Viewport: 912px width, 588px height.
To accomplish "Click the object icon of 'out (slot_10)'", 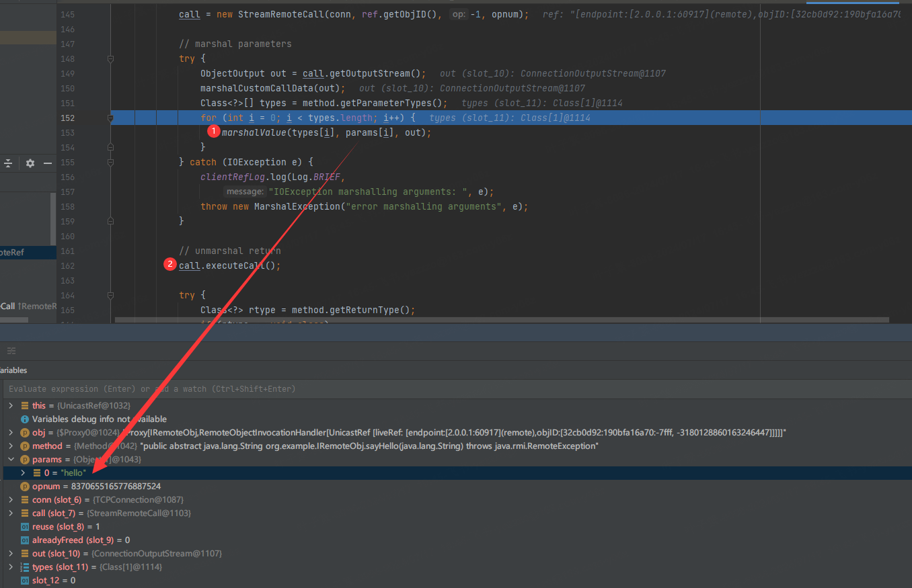I will [25, 554].
